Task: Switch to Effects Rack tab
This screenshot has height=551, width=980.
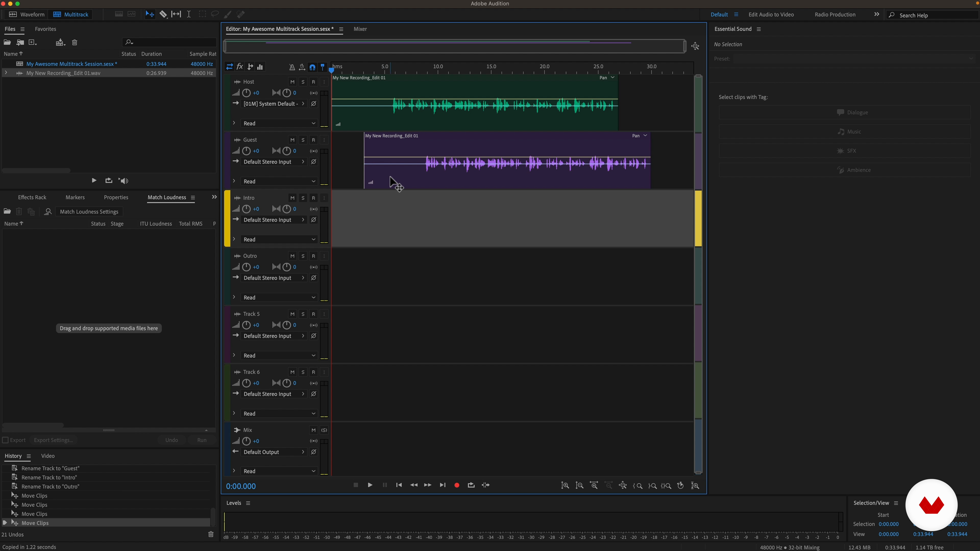Action: 32,197
